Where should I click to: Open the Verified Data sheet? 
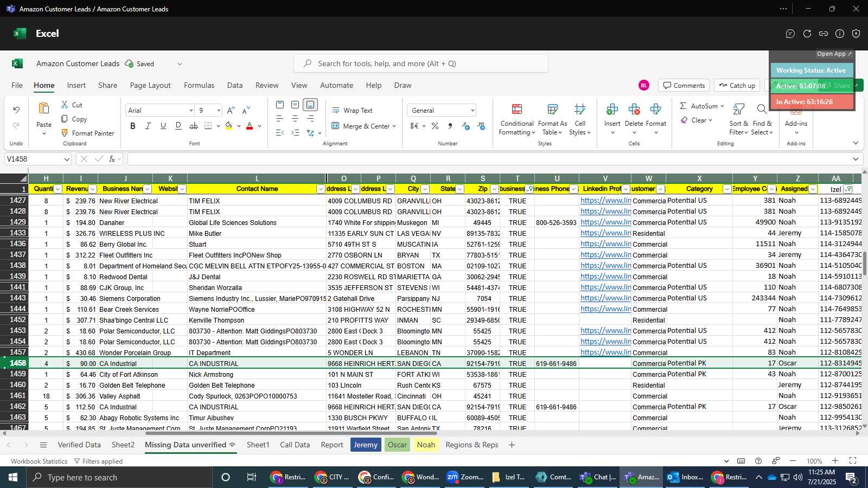tap(79, 445)
